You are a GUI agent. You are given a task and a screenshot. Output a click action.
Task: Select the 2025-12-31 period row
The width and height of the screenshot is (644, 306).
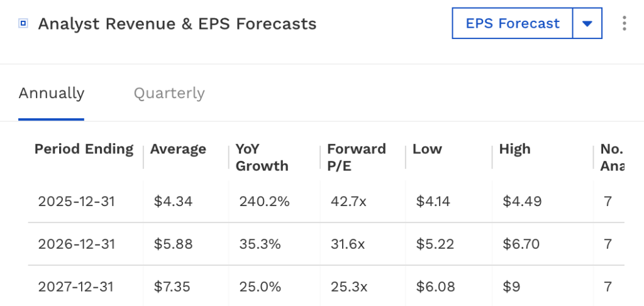pyautogui.click(x=76, y=202)
